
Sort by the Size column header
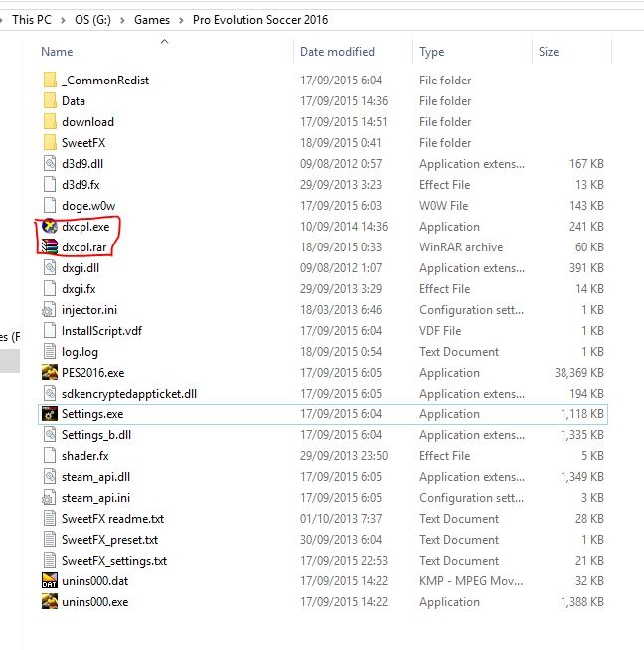click(x=549, y=52)
